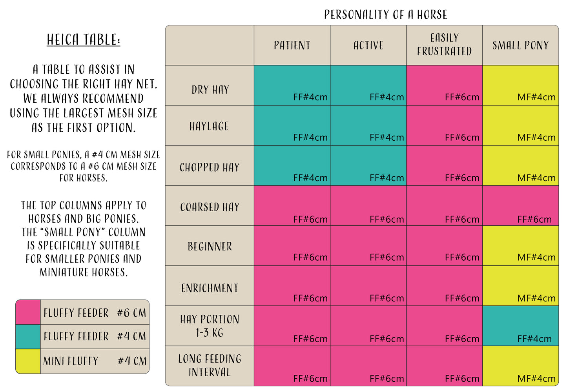Select the Small Pony column header

pos(520,45)
